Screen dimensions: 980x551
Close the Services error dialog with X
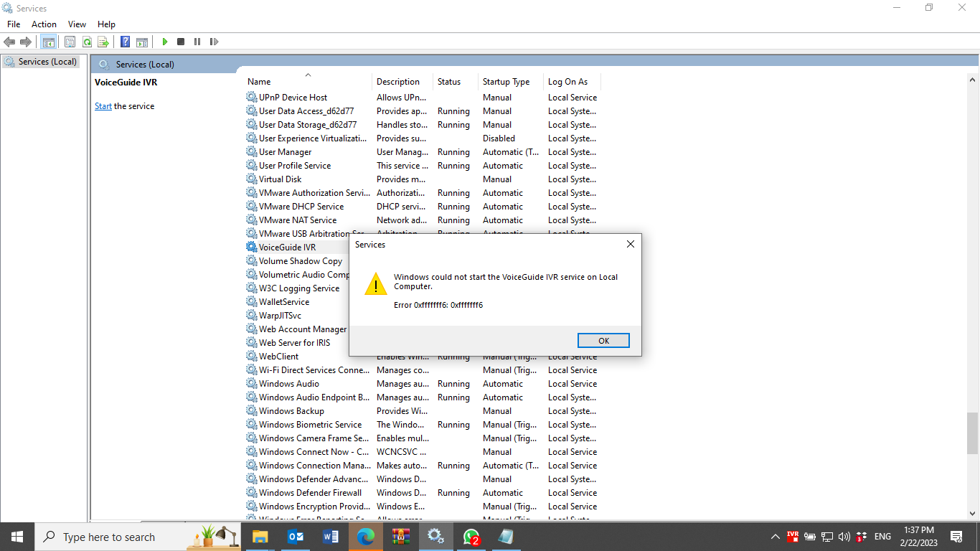point(631,244)
